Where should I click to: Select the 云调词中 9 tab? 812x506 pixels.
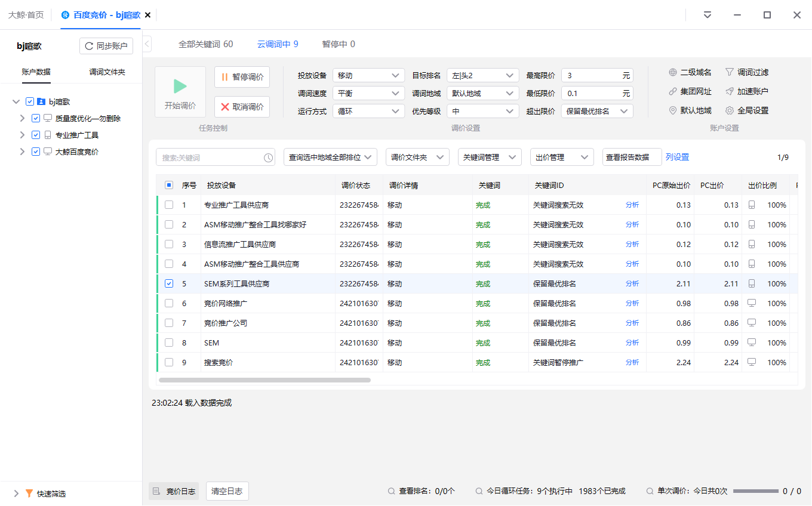pyautogui.click(x=278, y=44)
